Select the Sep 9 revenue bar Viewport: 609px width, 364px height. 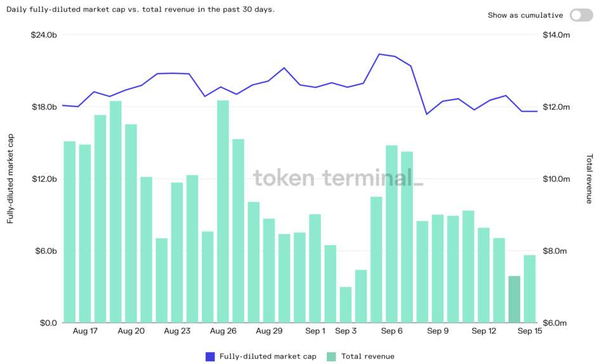[x=438, y=268]
